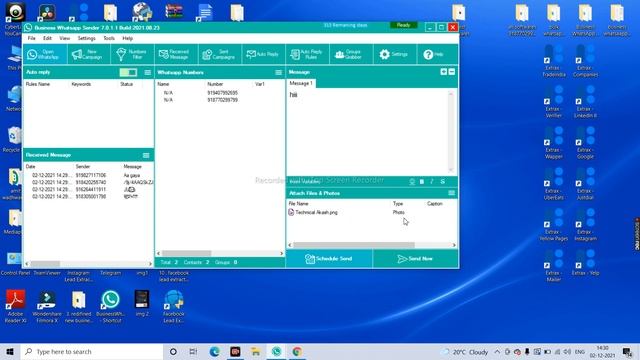Apply italic formatting to the message
Image resolution: width=640 pixels, height=360 pixels.
432,182
